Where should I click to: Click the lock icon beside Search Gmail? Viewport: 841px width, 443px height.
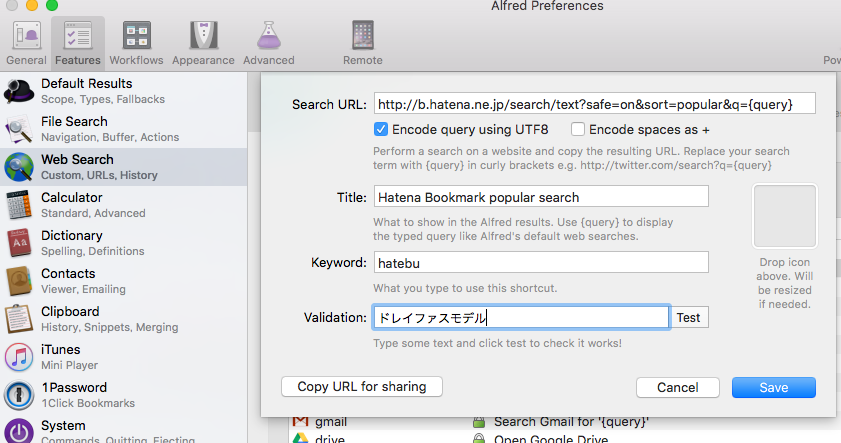coord(478,422)
